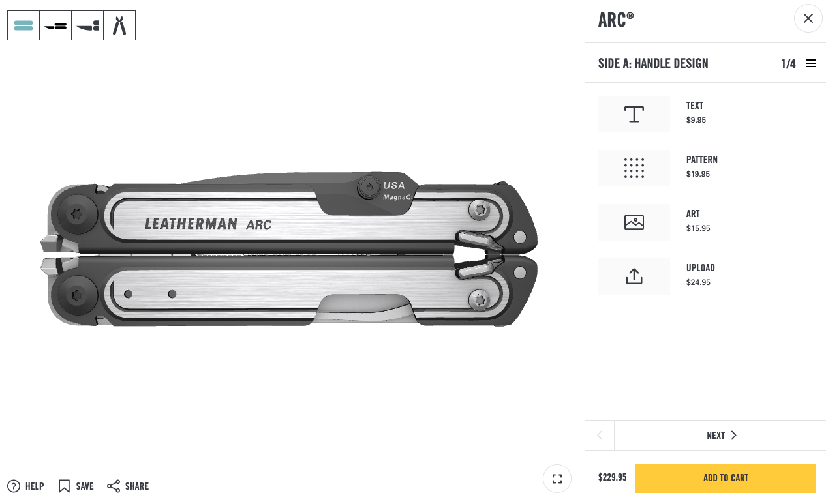Click the TEXT $9.95 label
Image resolution: width=826 pixels, height=504 pixels.
coord(696,113)
